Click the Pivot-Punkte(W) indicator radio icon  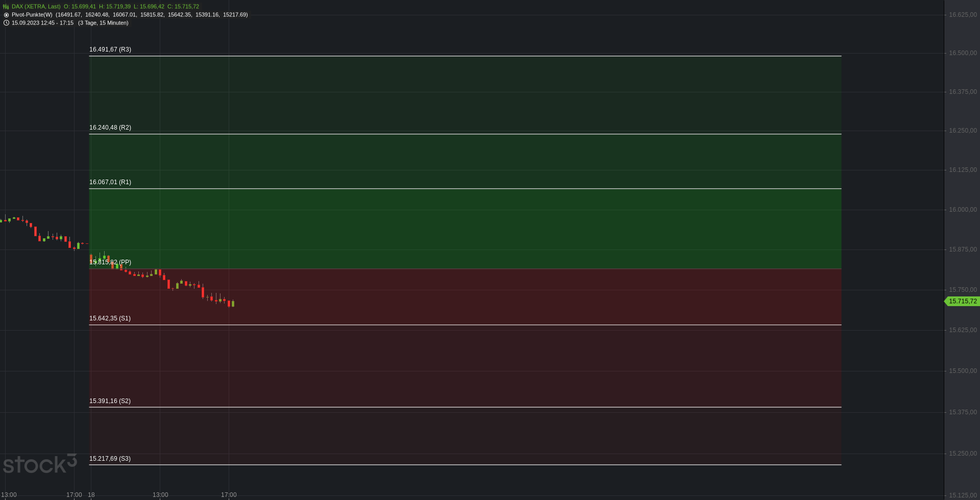click(6, 15)
